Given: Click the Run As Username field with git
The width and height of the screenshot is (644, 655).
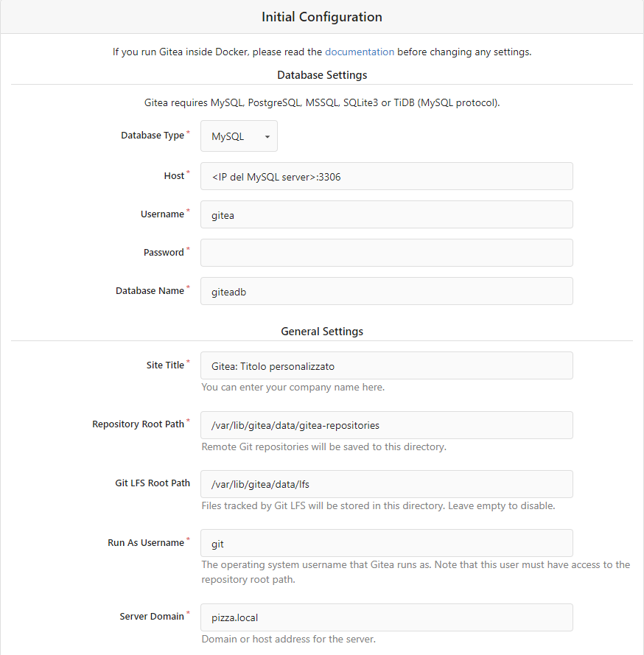Looking at the screenshot, I should [x=387, y=543].
